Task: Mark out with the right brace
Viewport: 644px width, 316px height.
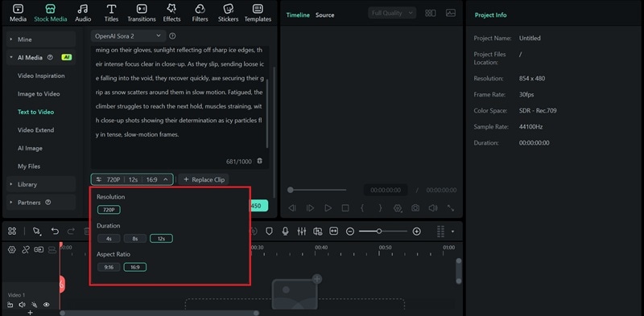Action: (380, 208)
